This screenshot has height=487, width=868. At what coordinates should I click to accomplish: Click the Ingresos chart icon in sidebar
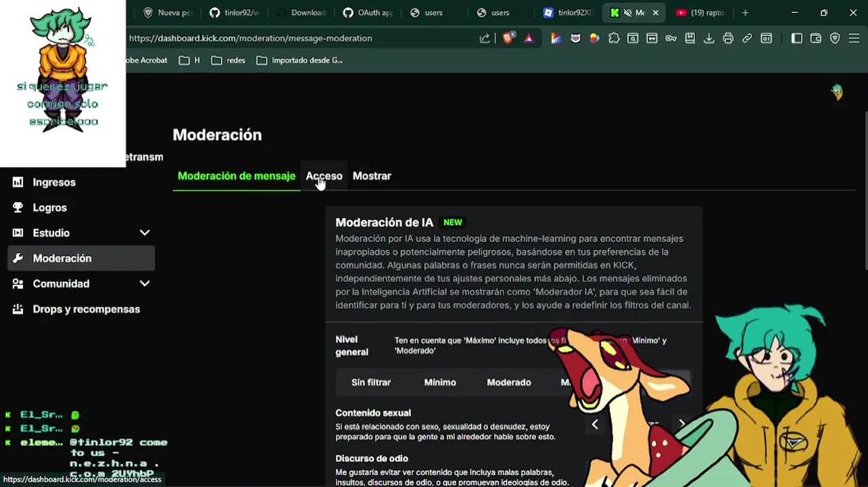pyautogui.click(x=18, y=182)
